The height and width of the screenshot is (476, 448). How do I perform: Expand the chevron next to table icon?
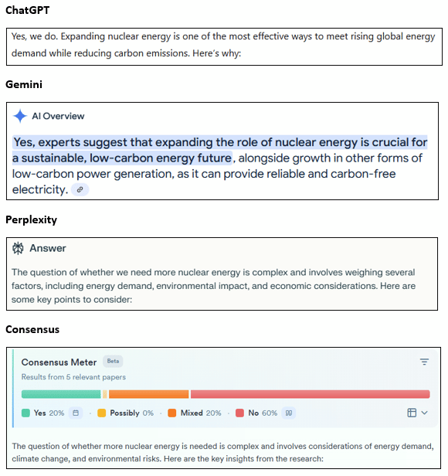click(x=424, y=413)
